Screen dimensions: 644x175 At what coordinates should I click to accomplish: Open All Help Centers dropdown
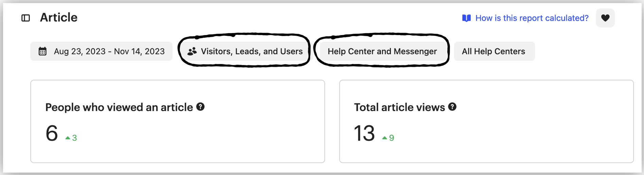coord(494,51)
